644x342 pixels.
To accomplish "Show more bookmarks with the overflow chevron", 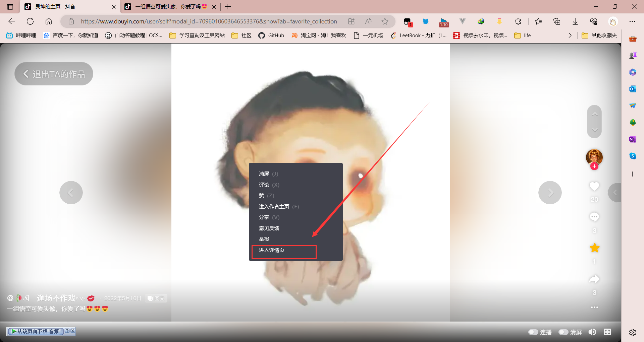I will coord(570,36).
